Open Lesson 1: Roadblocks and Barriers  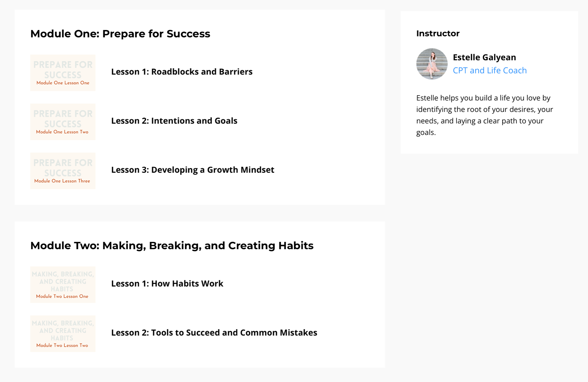tap(182, 72)
